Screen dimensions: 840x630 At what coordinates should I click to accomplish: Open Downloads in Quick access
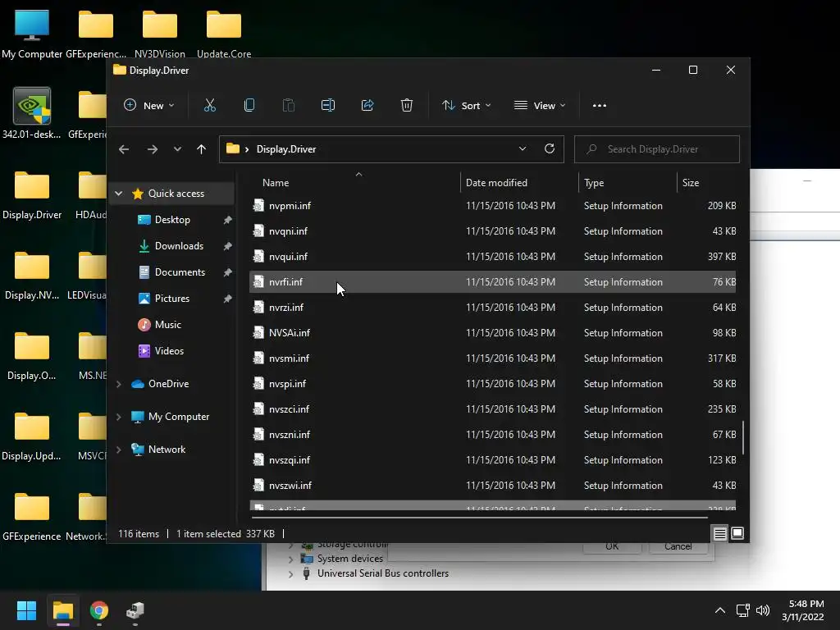click(x=179, y=246)
